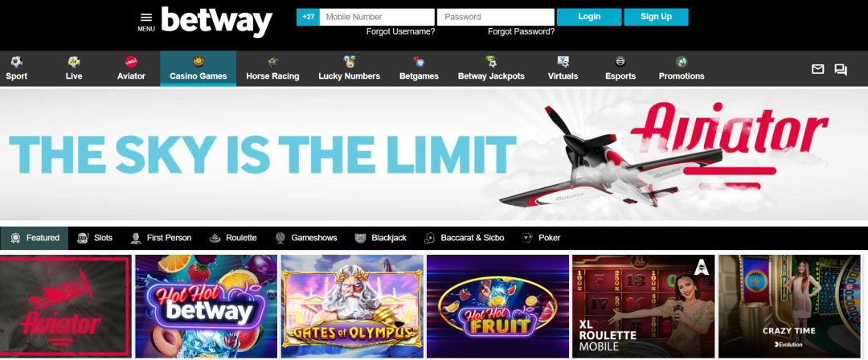Select the Sport soccer ball icon

17,62
